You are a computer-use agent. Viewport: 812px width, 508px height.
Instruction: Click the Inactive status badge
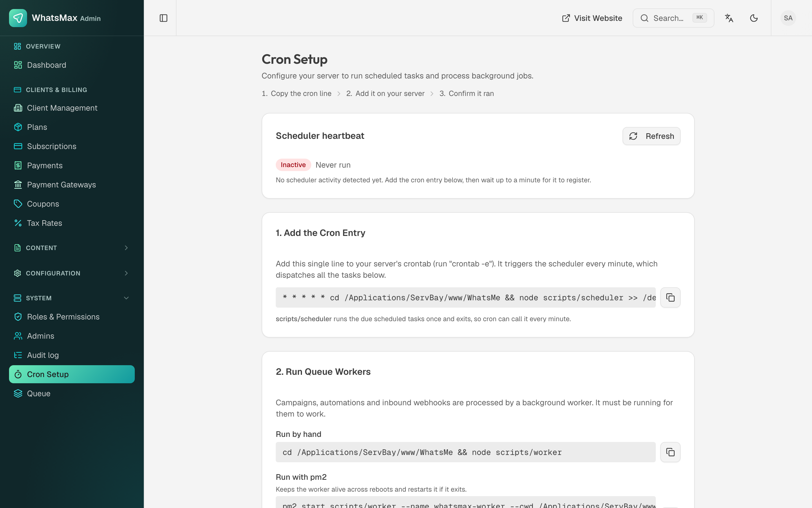pyautogui.click(x=293, y=165)
